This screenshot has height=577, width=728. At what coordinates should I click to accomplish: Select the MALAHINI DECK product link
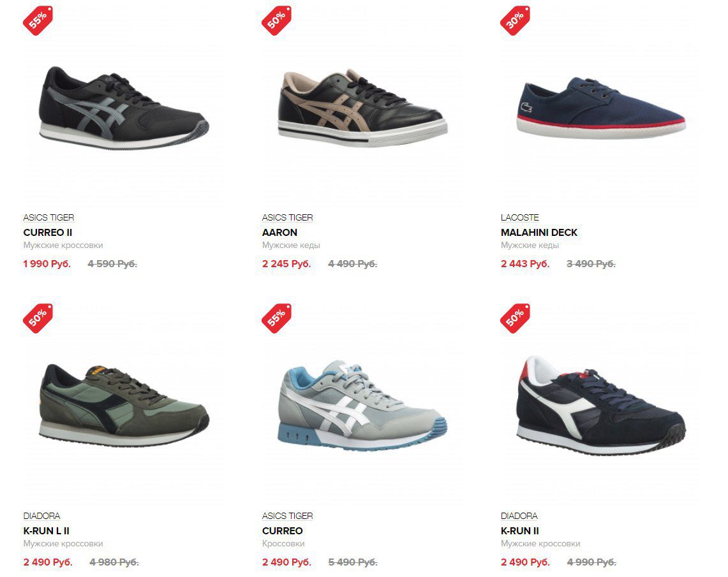(x=539, y=232)
